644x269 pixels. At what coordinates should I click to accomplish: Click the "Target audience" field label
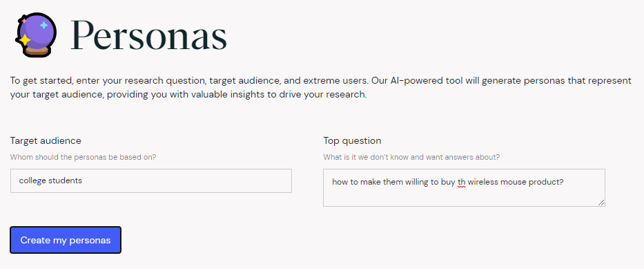[x=46, y=140]
